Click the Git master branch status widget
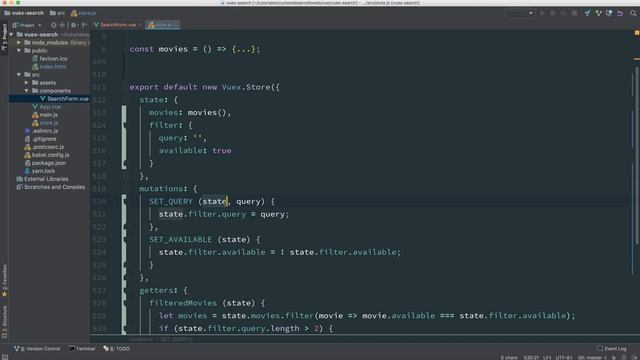 tap(592, 358)
